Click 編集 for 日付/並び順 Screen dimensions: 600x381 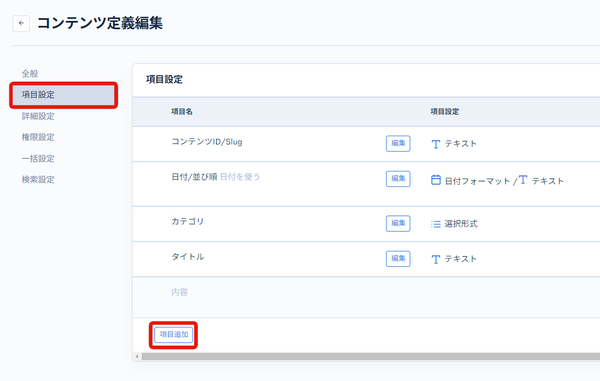[x=398, y=179]
